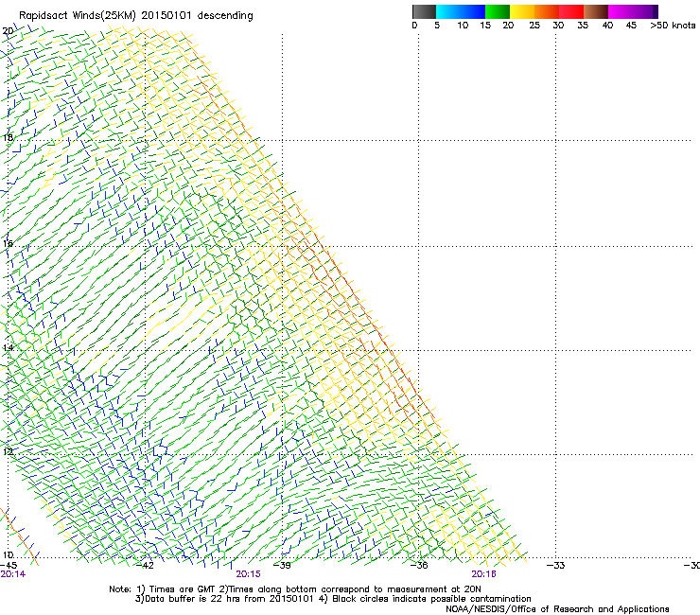Click the longitude label -39
This screenshot has height=615, width=700.
281,566
